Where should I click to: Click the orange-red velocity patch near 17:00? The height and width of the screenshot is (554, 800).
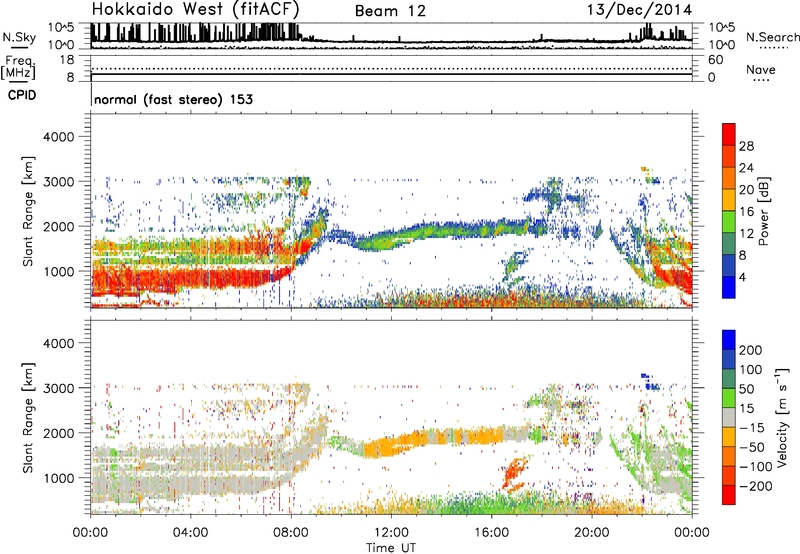514,474
